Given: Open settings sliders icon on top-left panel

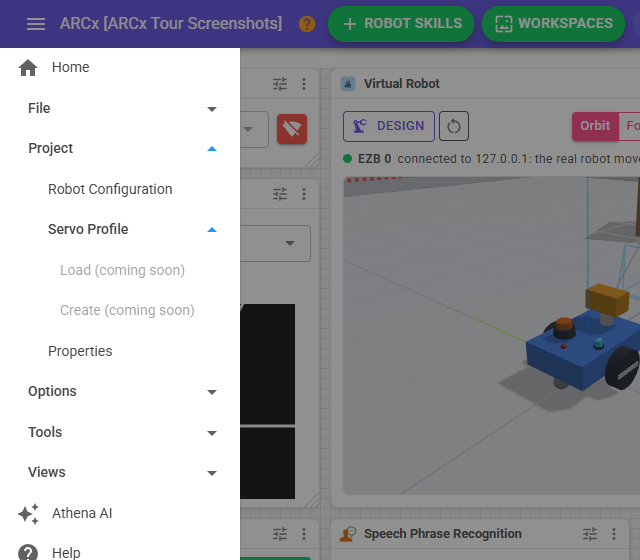Looking at the screenshot, I should tap(280, 84).
